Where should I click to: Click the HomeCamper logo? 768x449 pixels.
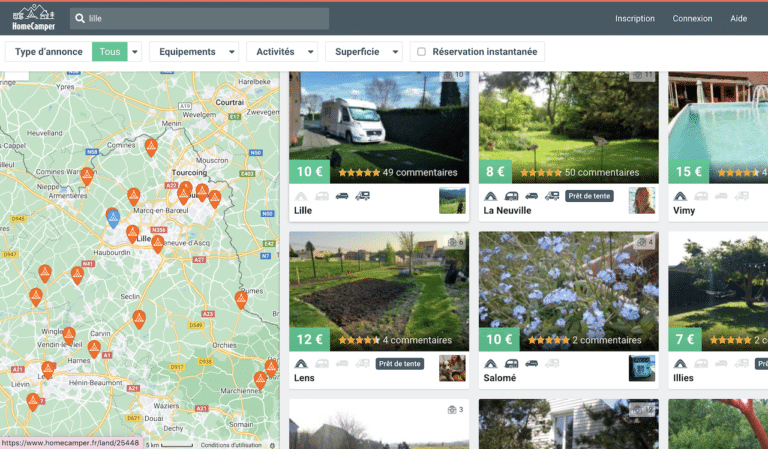[x=30, y=17]
